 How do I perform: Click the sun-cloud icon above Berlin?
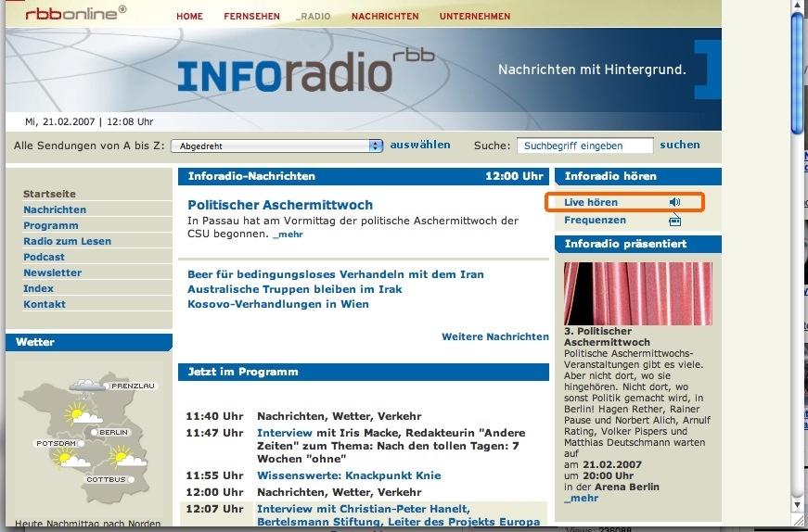(x=83, y=413)
